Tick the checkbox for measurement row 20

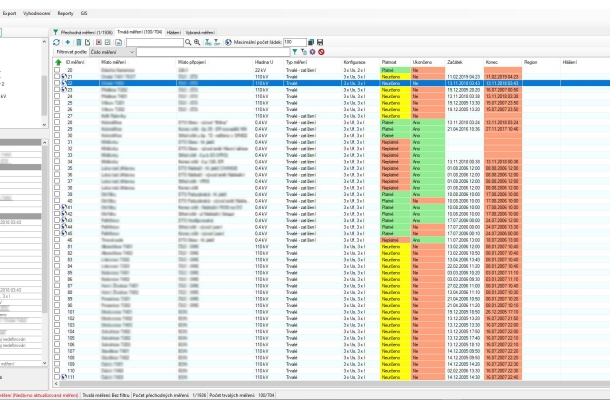click(x=57, y=71)
